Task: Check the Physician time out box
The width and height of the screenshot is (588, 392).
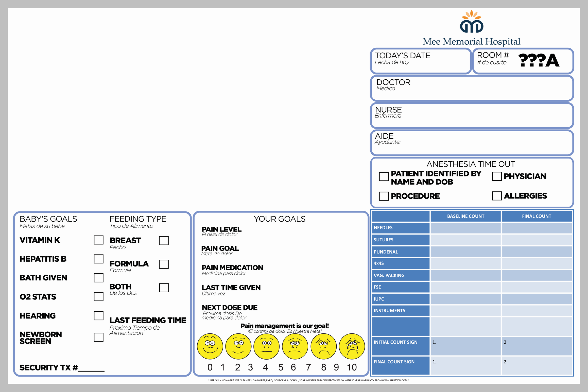Action: (497, 176)
